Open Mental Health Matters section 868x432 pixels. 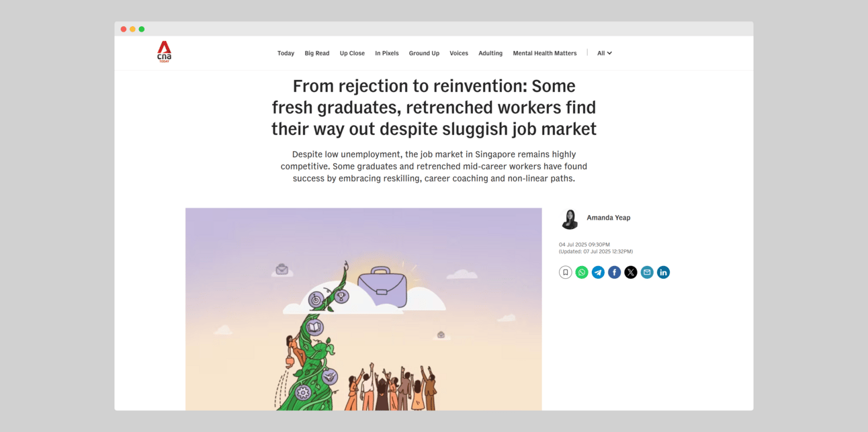click(x=545, y=53)
